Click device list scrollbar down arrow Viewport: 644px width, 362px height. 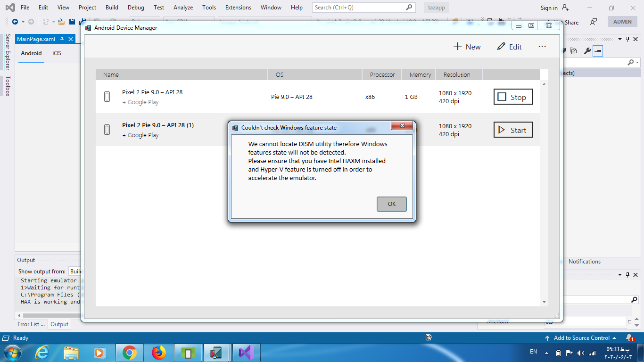coord(544,302)
